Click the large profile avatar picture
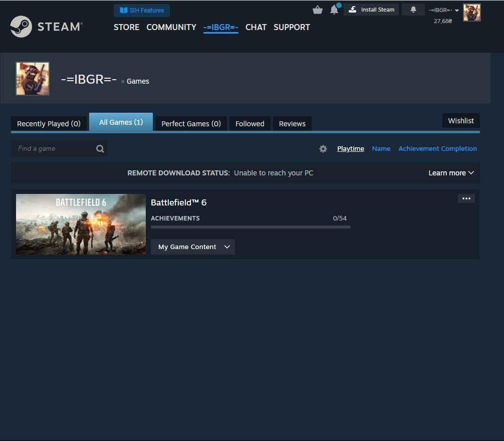 point(33,79)
